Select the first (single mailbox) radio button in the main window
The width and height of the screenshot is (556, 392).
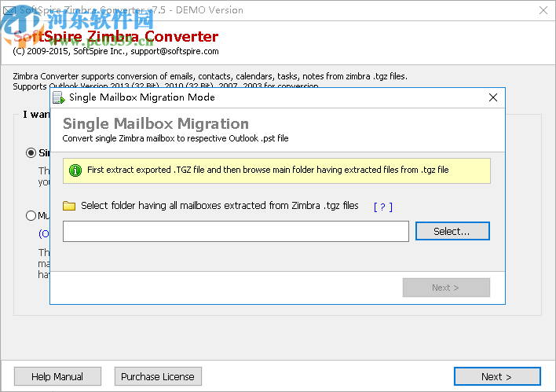pyautogui.click(x=31, y=153)
